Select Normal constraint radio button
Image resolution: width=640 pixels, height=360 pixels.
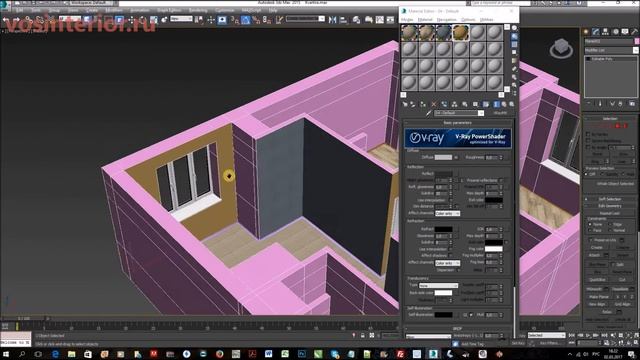pyautogui.click(x=611, y=231)
